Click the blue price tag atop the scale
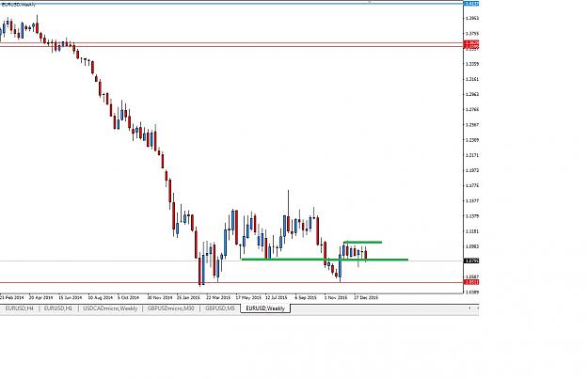Viewport: 588px width, 379px height. coord(471,4)
